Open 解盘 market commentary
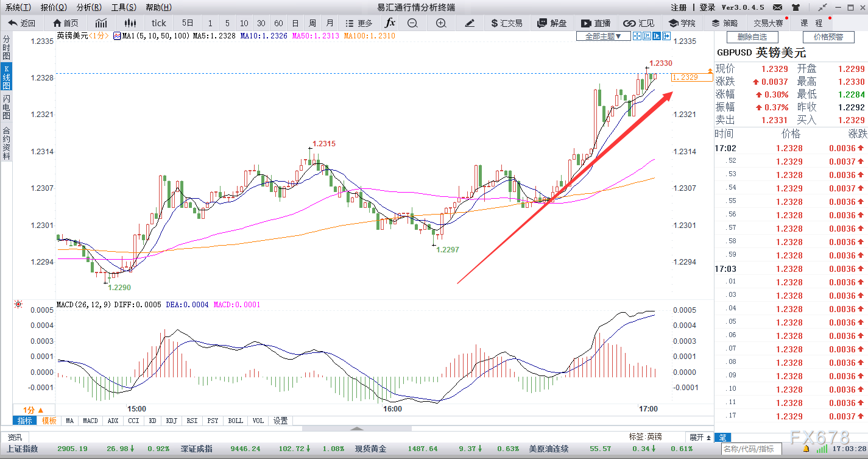868x459 pixels. coord(552,23)
